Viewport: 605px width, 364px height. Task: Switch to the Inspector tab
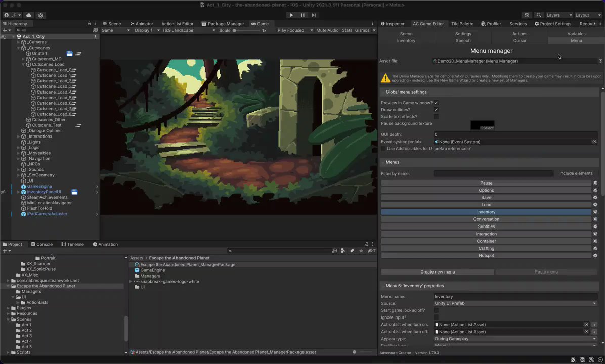click(x=393, y=24)
